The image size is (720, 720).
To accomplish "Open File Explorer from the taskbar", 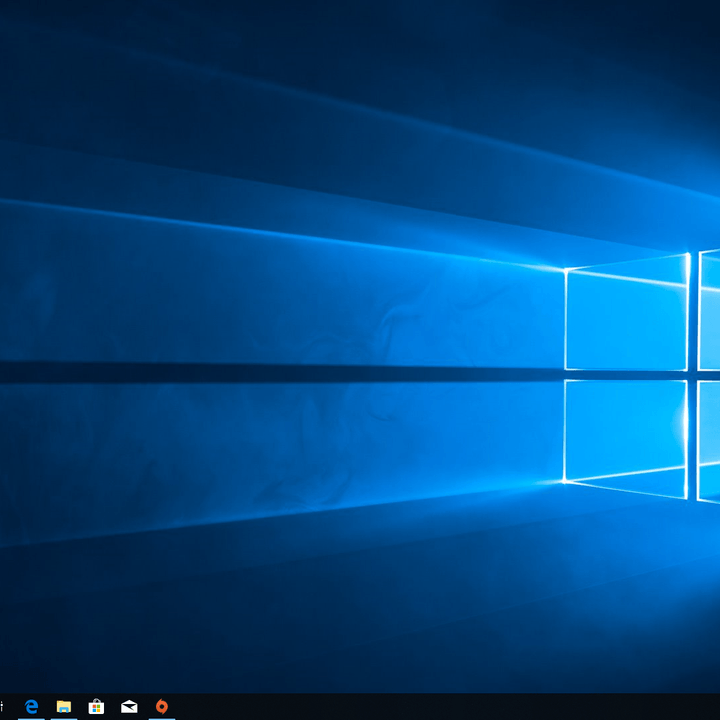I will pyautogui.click(x=64, y=706).
